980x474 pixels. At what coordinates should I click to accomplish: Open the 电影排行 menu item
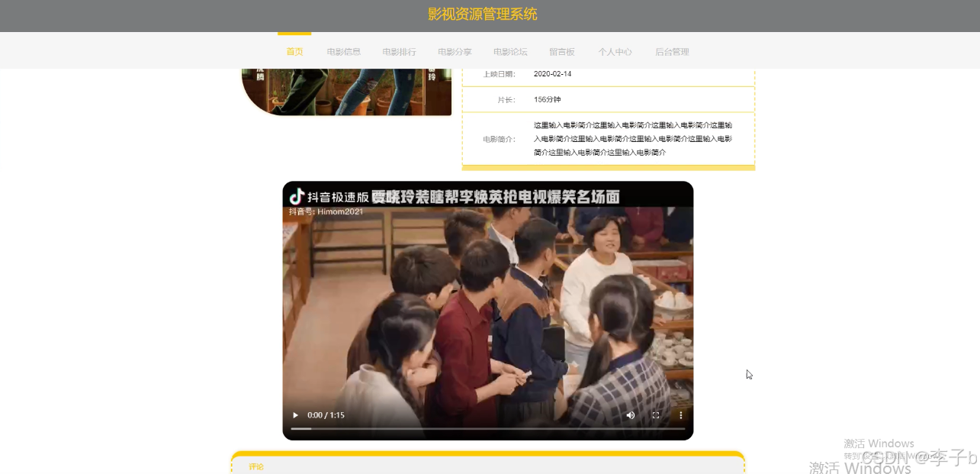(400, 52)
